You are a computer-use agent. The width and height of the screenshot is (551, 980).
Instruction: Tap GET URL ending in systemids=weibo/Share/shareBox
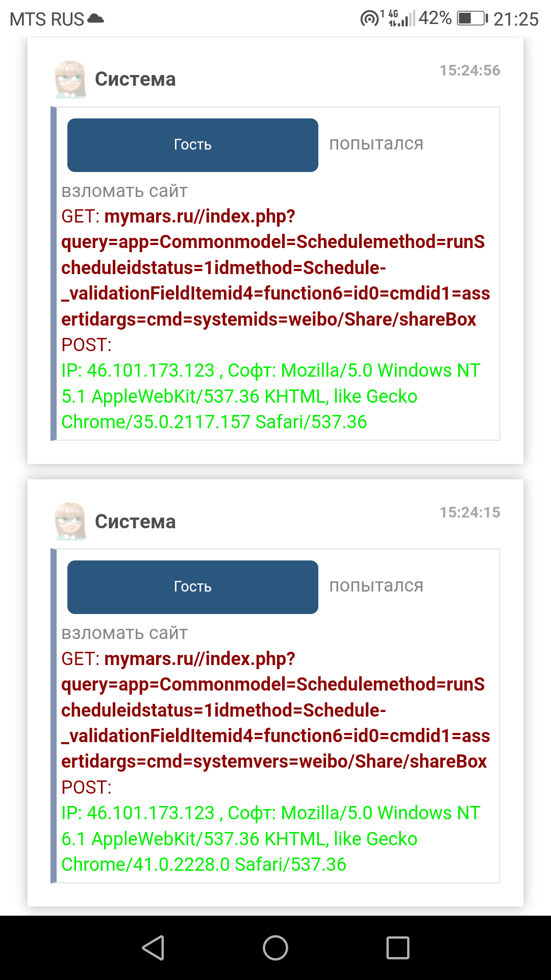273,268
